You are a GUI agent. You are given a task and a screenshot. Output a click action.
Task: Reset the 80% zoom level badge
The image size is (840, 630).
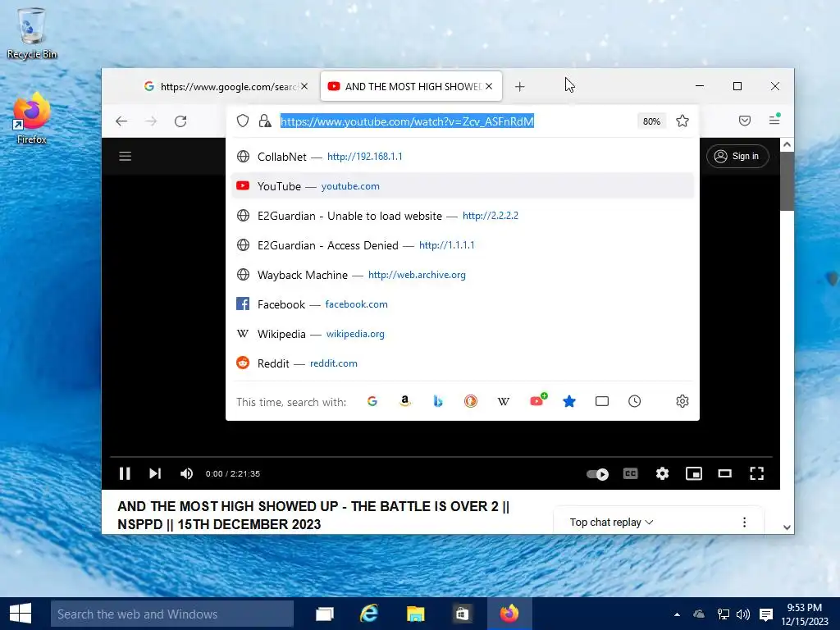tap(651, 121)
